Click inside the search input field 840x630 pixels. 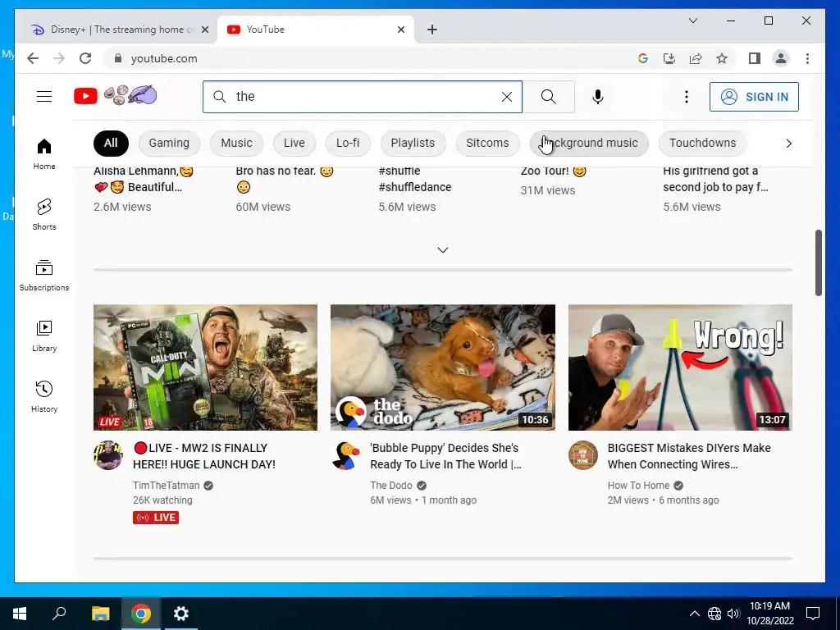point(362,97)
